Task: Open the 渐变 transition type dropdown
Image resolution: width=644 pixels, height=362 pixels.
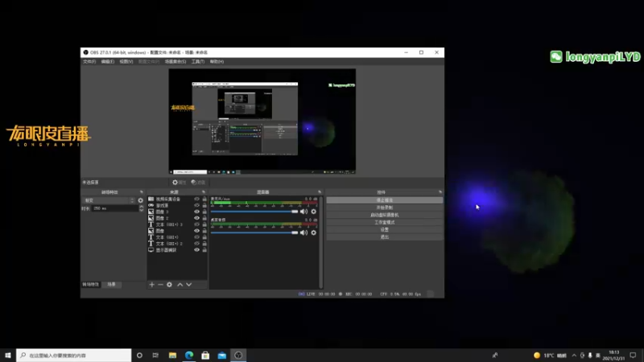Action: [109, 200]
